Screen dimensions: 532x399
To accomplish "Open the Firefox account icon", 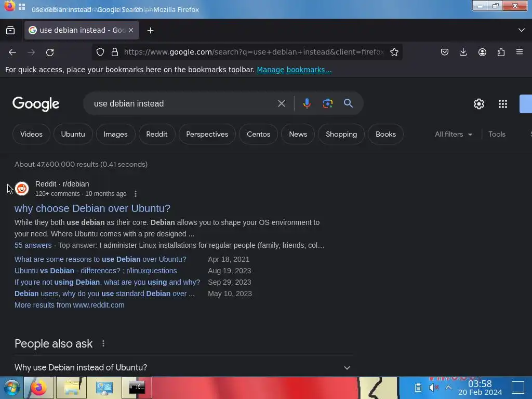I will point(482,52).
